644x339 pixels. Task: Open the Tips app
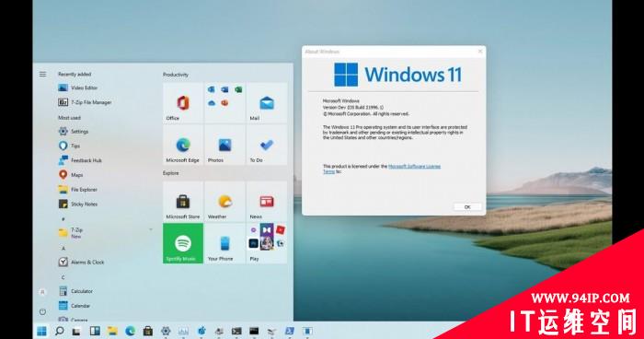pos(69,146)
